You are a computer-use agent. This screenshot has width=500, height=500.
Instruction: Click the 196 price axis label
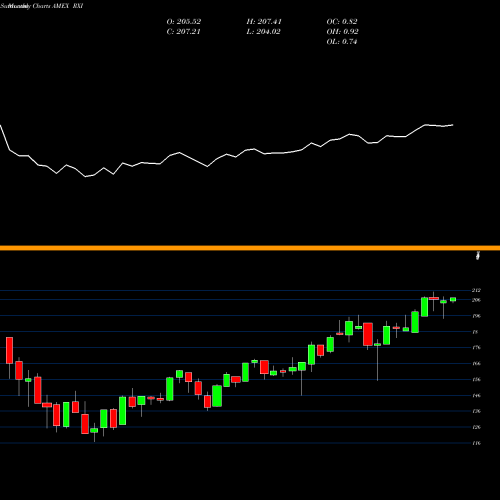click(476, 316)
